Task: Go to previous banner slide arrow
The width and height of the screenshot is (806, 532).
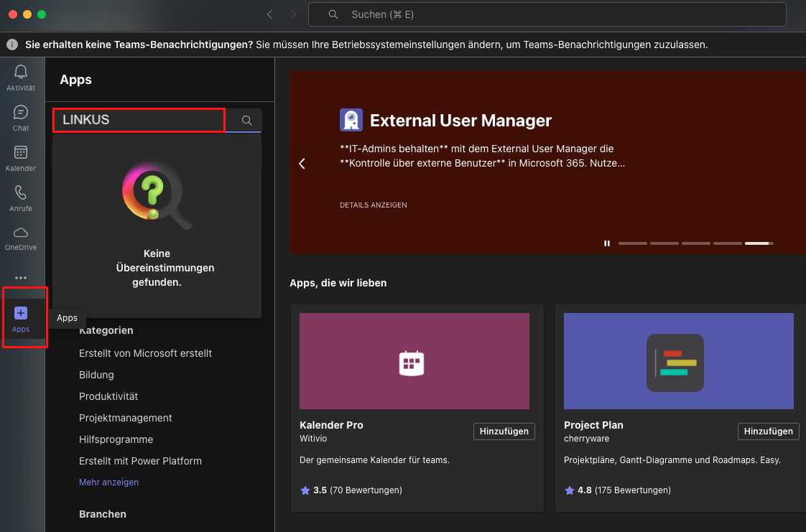Action: click(302, 164)
